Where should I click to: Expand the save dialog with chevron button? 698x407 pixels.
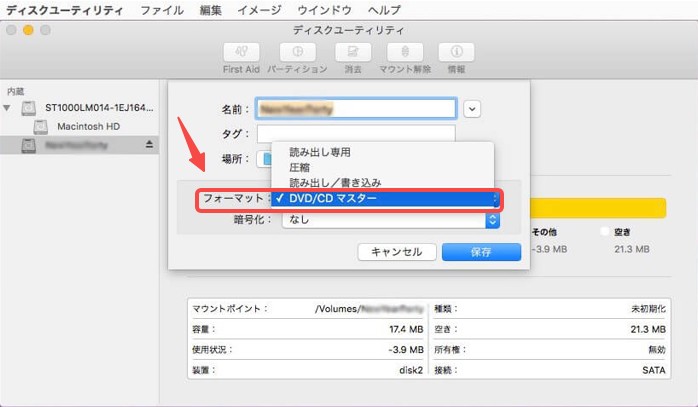coord(472,109)
